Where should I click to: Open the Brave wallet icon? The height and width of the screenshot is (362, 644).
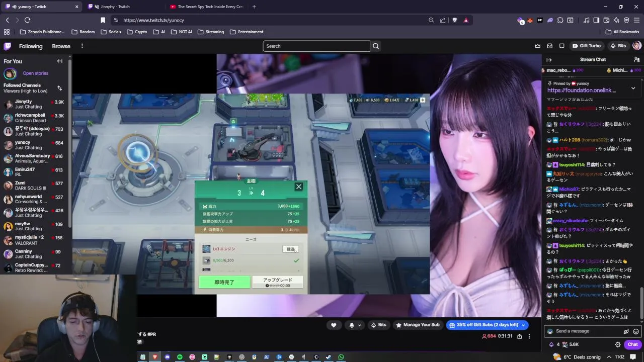point(606,20)
